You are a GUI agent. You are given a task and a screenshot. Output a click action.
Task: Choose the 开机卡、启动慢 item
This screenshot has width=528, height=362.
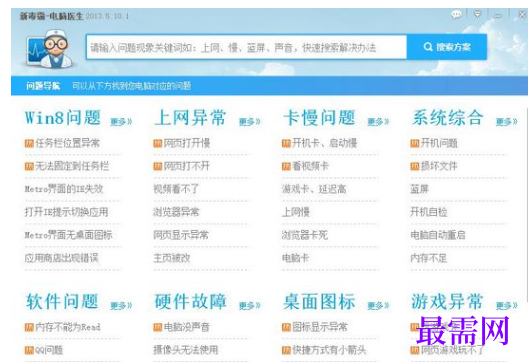(325, 143)
